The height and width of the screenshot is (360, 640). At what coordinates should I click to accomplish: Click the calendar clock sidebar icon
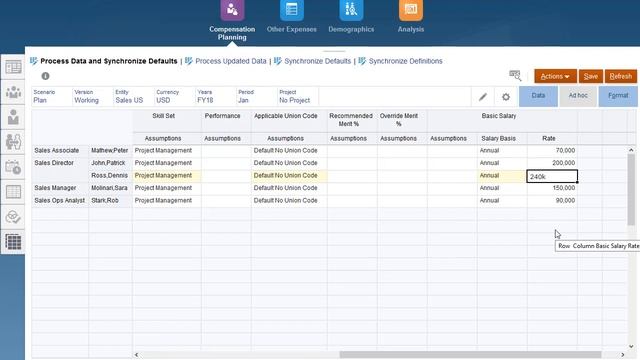click(x=13, y=167)
